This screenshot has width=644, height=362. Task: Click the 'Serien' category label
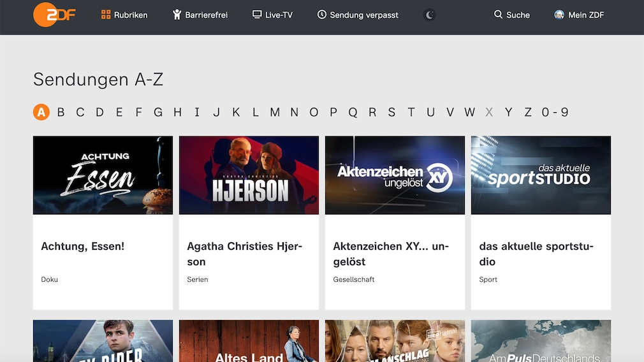coord(198,280)
